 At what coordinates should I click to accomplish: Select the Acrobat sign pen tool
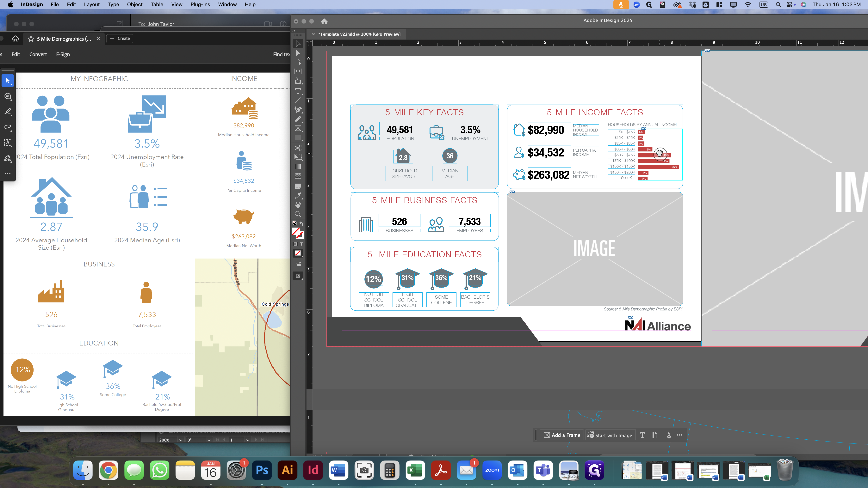[x=8, y=158]
